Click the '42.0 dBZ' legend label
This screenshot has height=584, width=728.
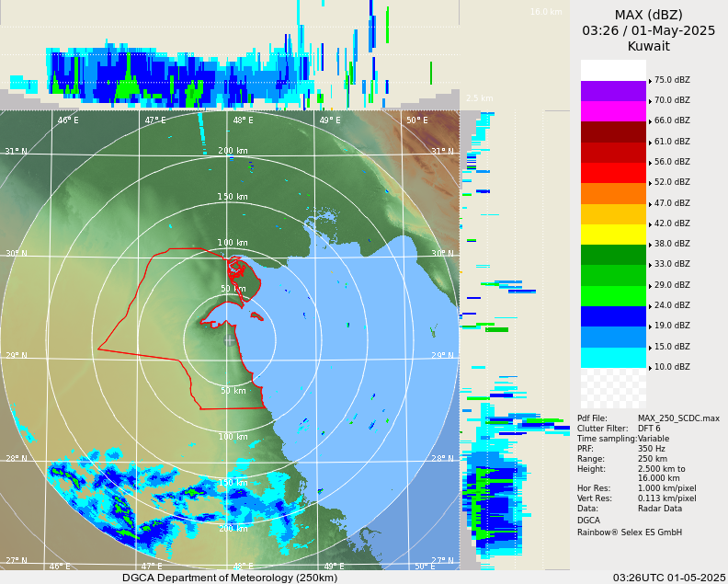(x=672, y=223)
